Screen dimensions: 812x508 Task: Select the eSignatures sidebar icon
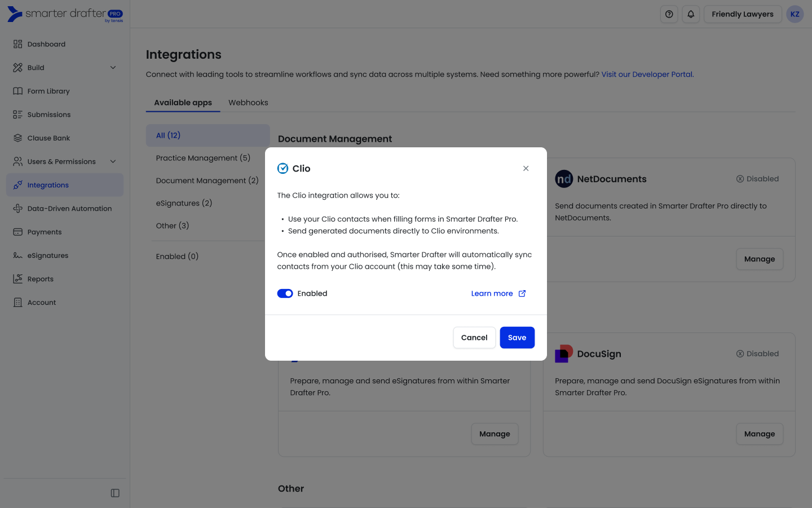(x=18, y=256)
